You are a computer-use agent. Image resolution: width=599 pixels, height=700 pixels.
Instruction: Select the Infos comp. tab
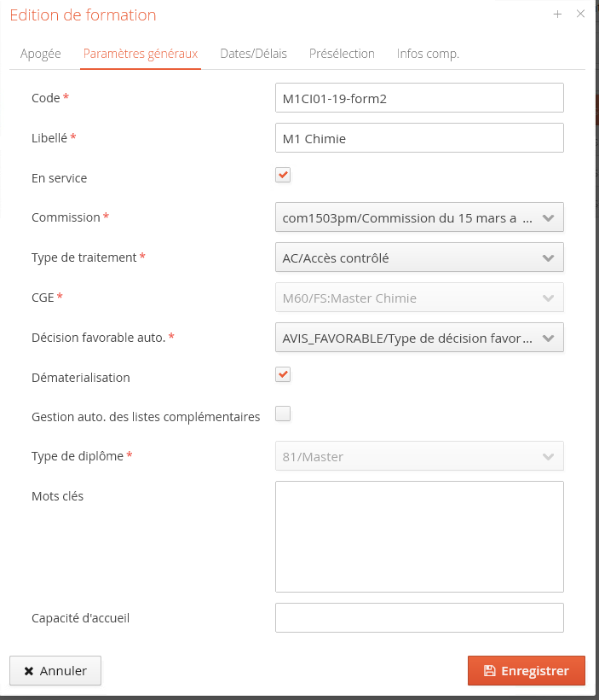(x=428, y=54)
